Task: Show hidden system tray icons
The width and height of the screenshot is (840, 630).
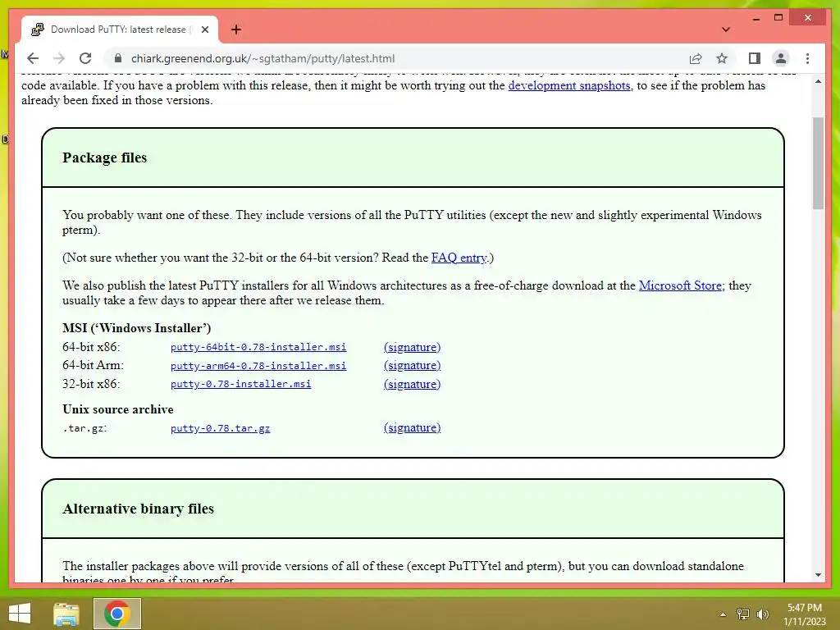Action: pos(723,614)
